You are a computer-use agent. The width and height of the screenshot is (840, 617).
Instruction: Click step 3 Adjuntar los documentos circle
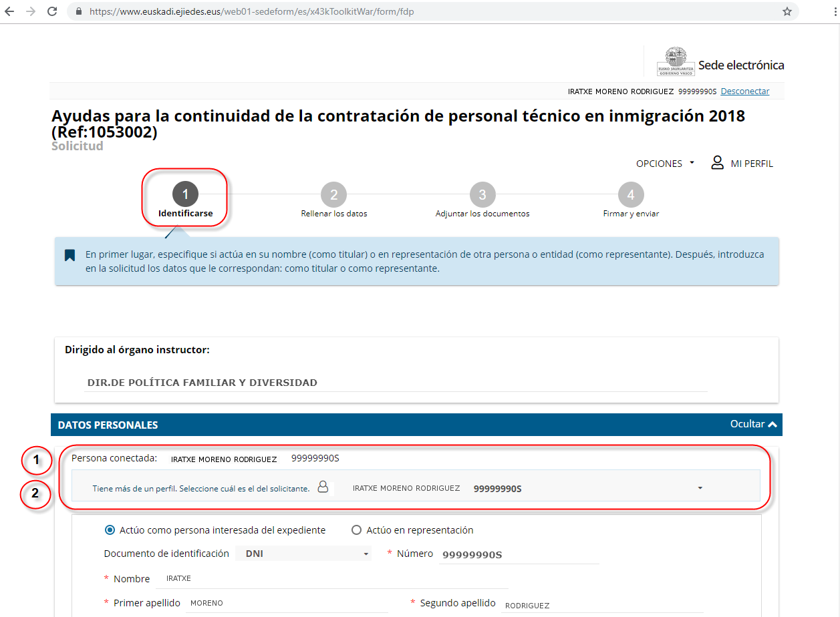482,195
